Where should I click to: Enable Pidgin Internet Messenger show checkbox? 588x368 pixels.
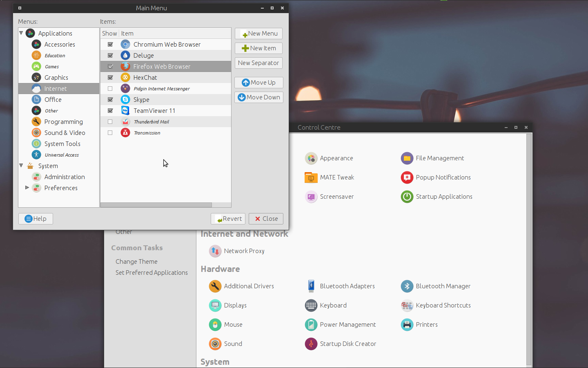pos(110,88)
